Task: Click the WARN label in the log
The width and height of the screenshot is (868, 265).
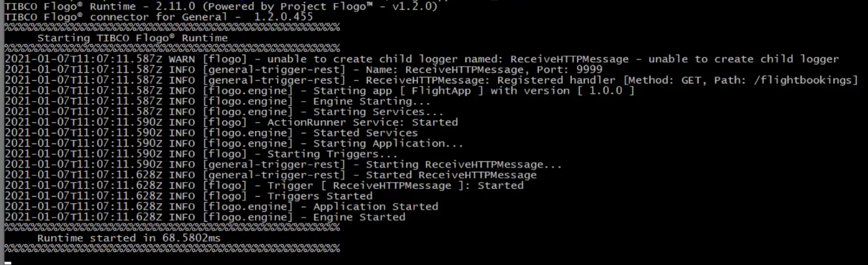Action: (x=182, y=59)
